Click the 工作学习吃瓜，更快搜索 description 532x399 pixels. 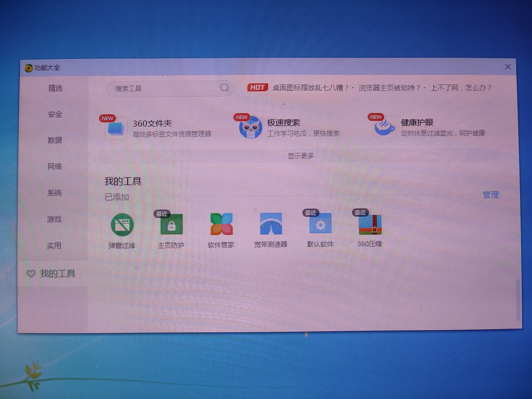304,133
